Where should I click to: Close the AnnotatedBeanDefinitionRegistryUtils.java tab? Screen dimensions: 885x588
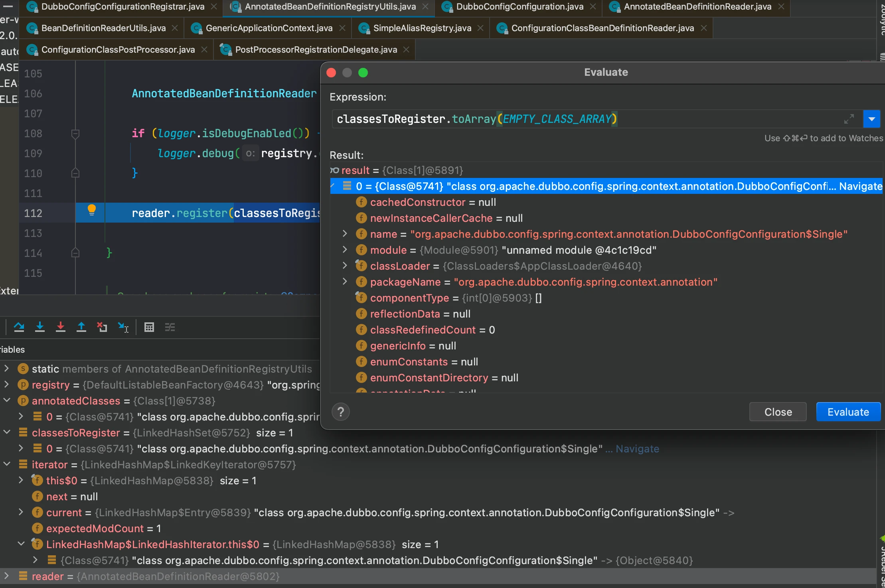point(425,7)
